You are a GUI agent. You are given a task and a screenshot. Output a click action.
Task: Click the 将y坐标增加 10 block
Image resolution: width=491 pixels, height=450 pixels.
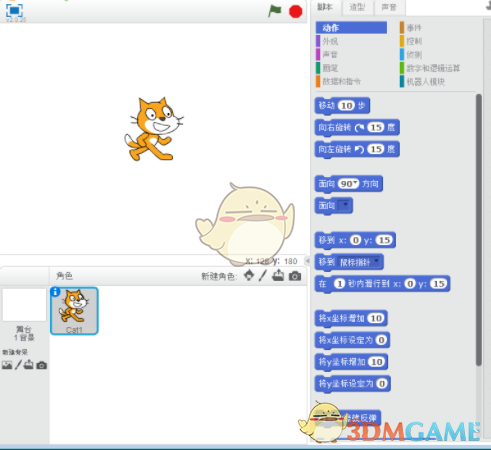(351, 362)
